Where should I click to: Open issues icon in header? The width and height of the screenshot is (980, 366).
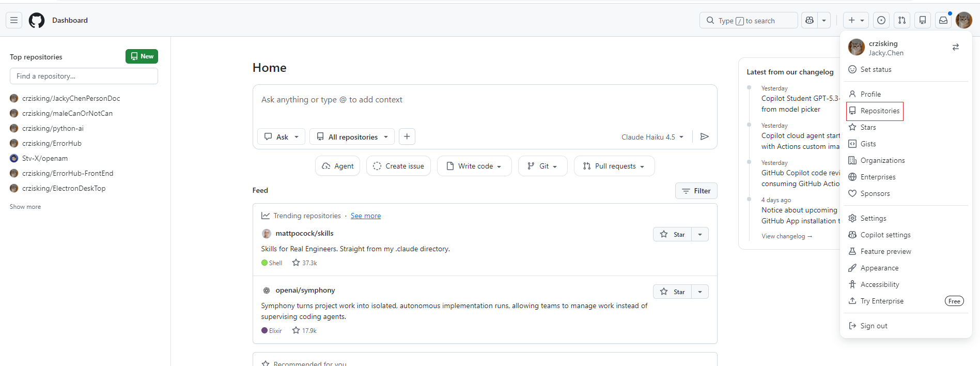tap(881, 20)
